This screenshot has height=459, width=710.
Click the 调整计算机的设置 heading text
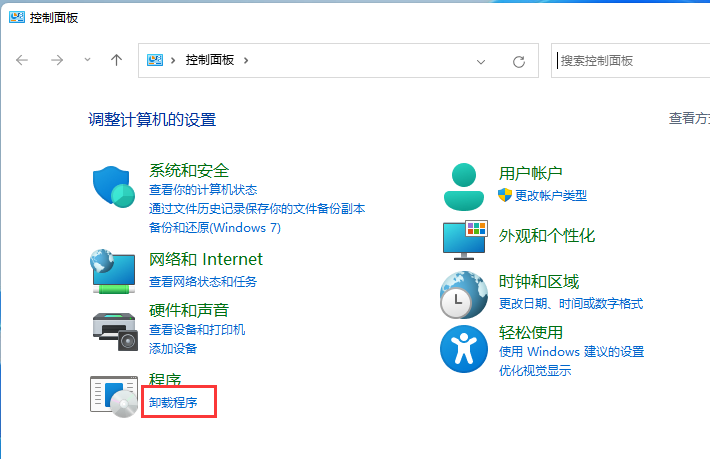point(152,120)
